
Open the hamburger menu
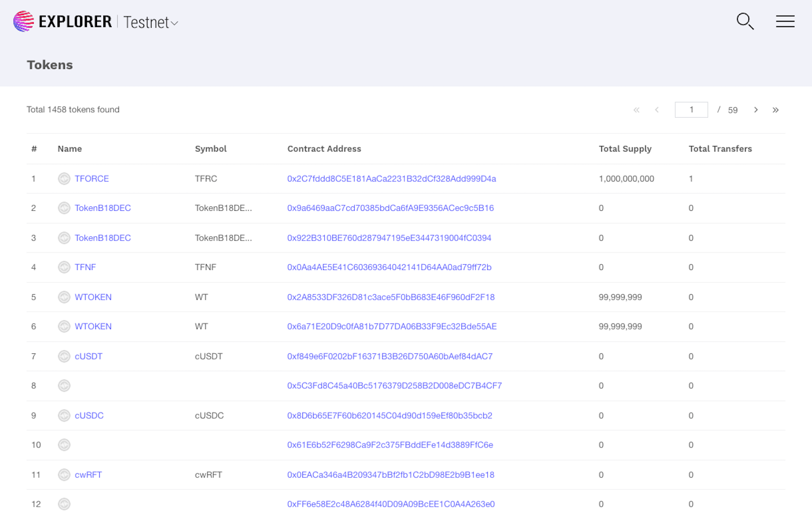click(x=785, y=21)
